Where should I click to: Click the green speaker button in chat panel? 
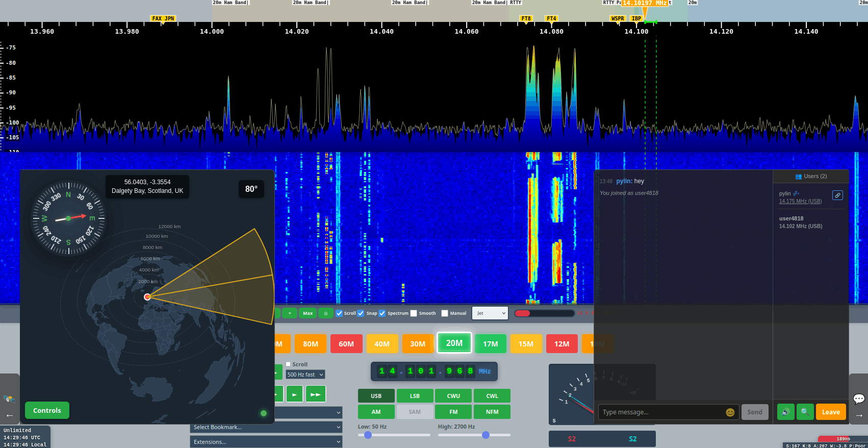785,412
